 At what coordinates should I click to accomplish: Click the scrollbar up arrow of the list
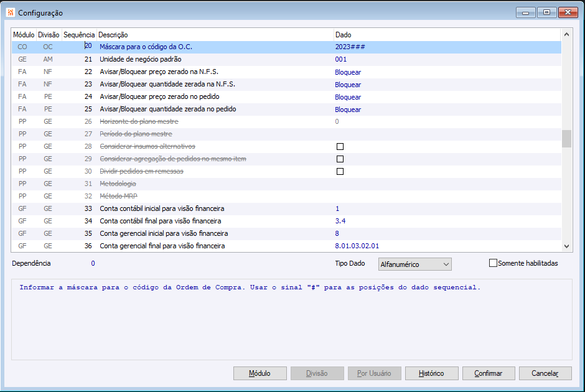coord(566,34)
